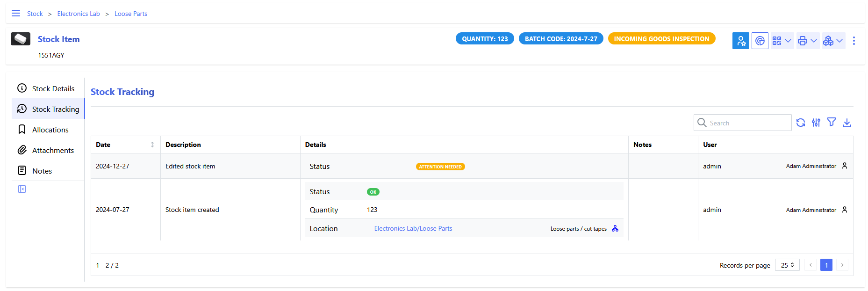The width and height of the screenshot is (868, 291).
Task: Sort table by Date column
Action: [126, 145]
